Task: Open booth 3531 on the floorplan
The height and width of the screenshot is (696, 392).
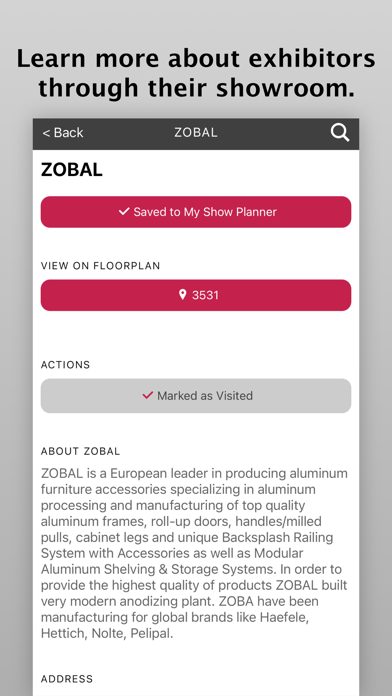Action: tap(196, 295)
